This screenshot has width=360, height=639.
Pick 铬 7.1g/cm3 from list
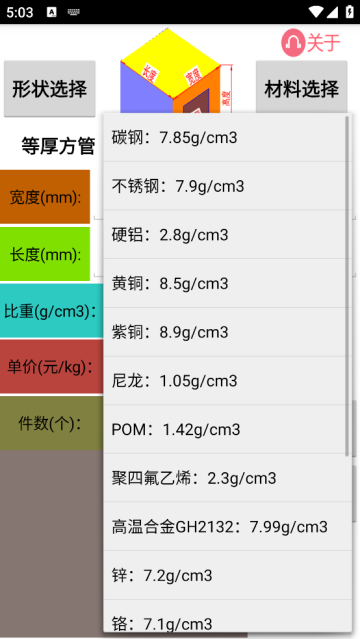227,616
